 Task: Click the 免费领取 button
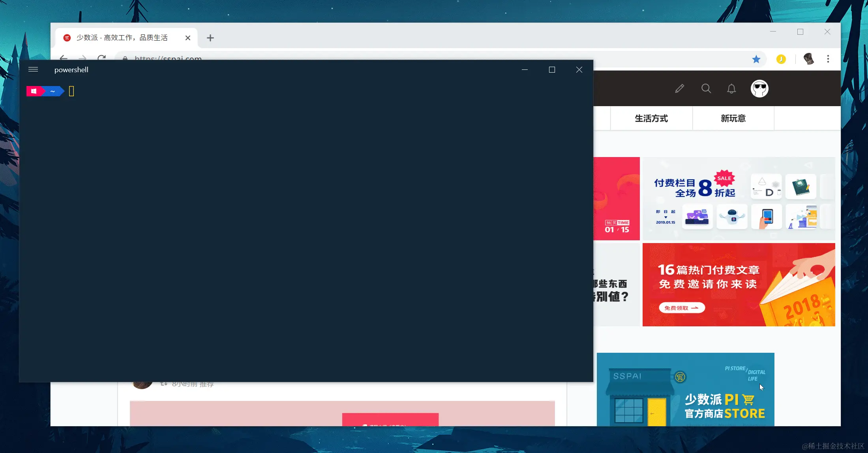click(x=682, y=308)
